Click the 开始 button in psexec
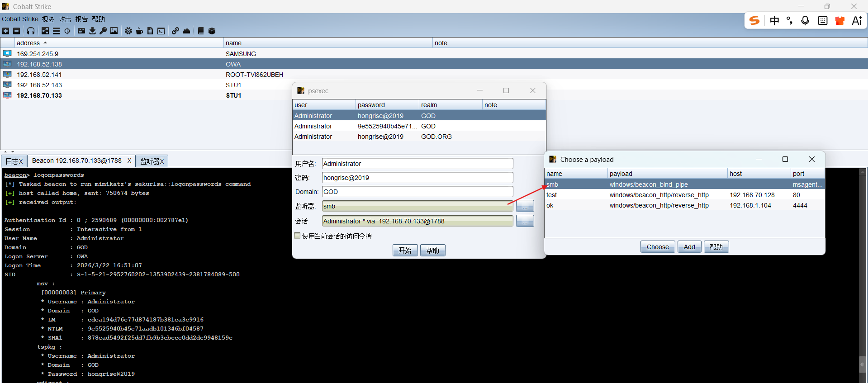868x383 pixels. [405, 251]
